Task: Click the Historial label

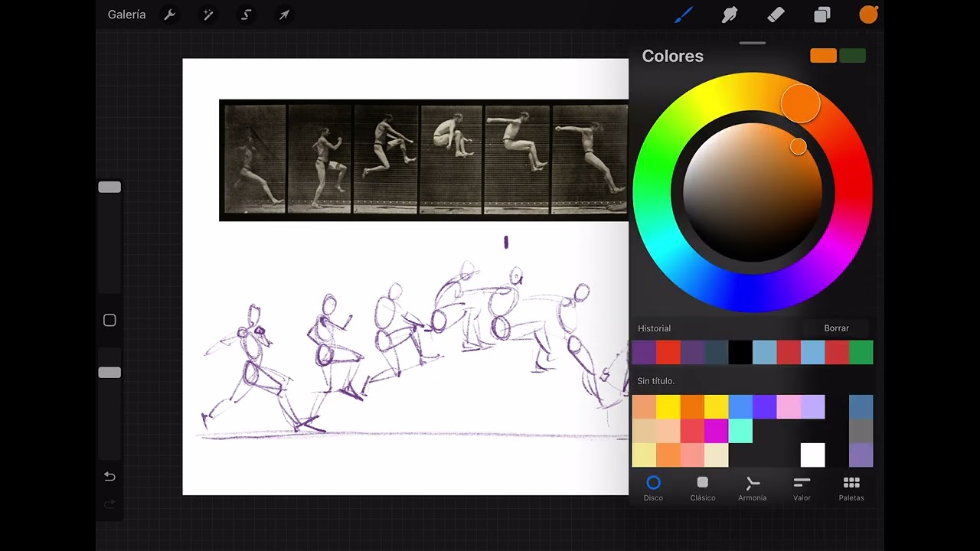Action: click(654, 328)
